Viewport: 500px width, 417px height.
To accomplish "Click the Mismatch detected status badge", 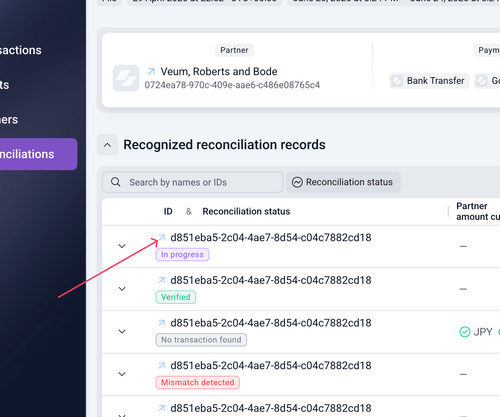I will [x=197, y=382].
